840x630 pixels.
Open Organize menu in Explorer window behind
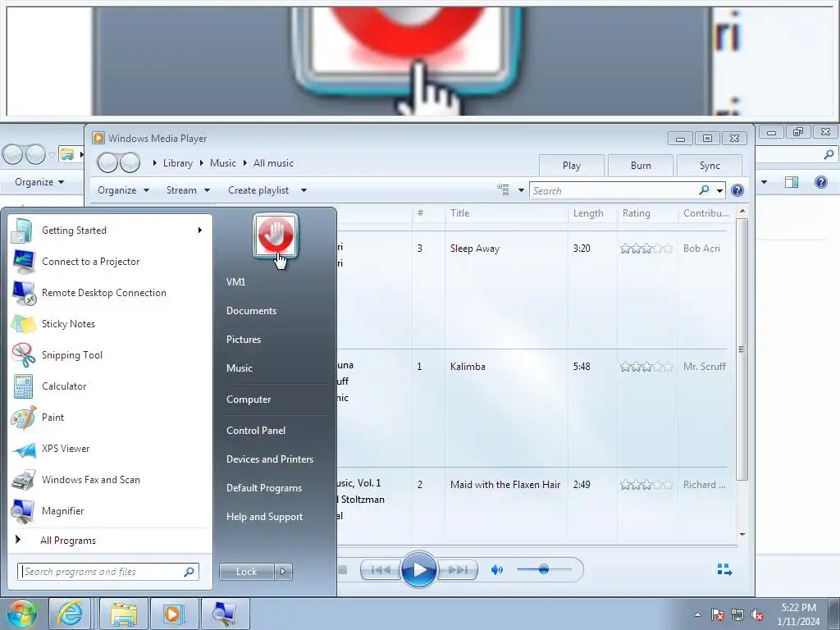[39, 182]
